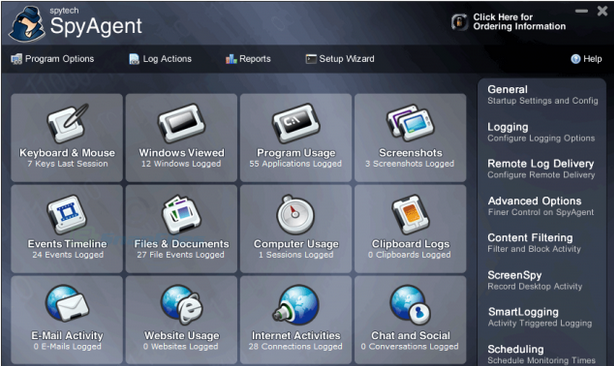Open the Screenshots stacked screens icon
The image size is (614, 366).
coord(410,123)
